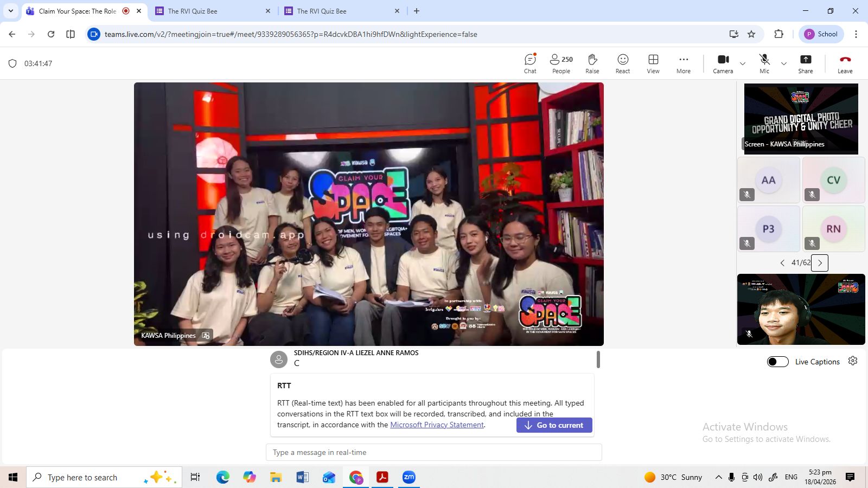Open Outlook from taskbar
868x488 pixels.
click(x=329, y=477)
